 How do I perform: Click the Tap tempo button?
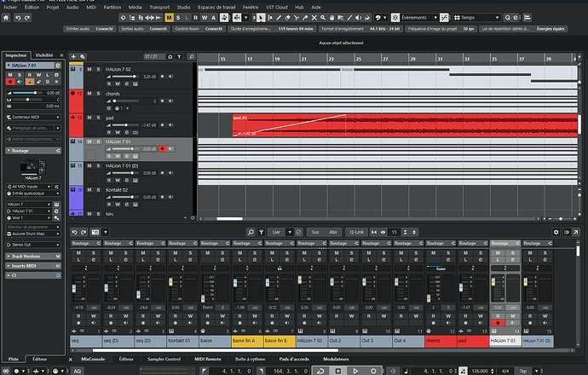point(523,371)
